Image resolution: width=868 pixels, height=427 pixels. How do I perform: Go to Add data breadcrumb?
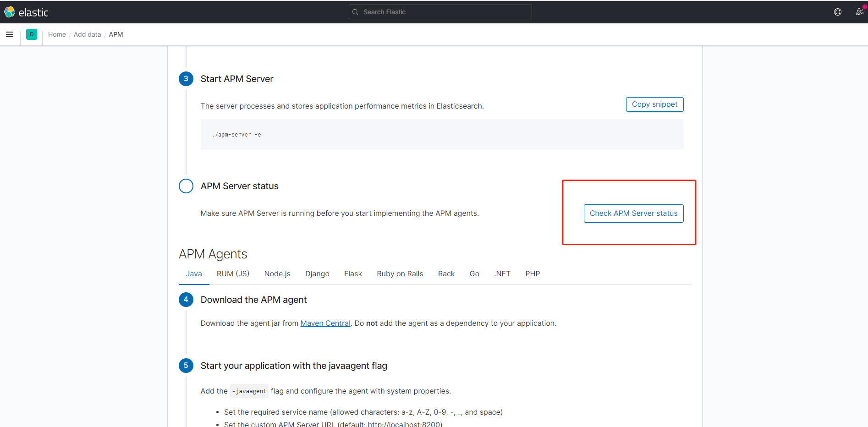coord(87,34)
